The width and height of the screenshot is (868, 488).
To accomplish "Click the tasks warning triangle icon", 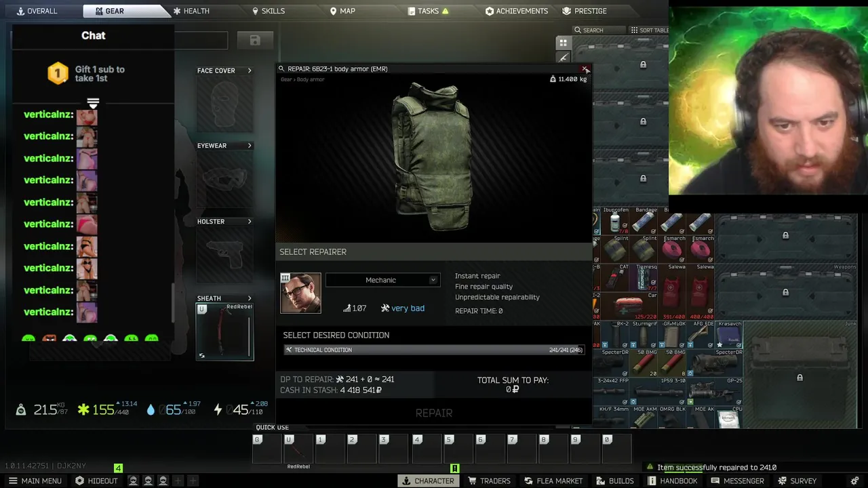I will pyautogui.click(x=446, y=11).
